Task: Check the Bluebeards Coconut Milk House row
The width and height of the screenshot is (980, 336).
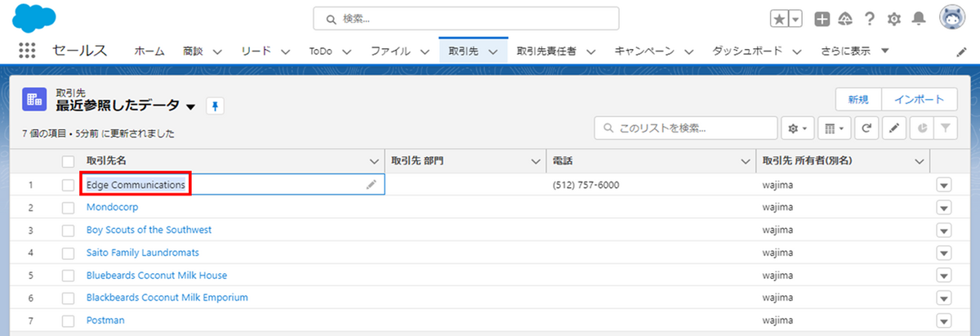Action: [69, 276]
